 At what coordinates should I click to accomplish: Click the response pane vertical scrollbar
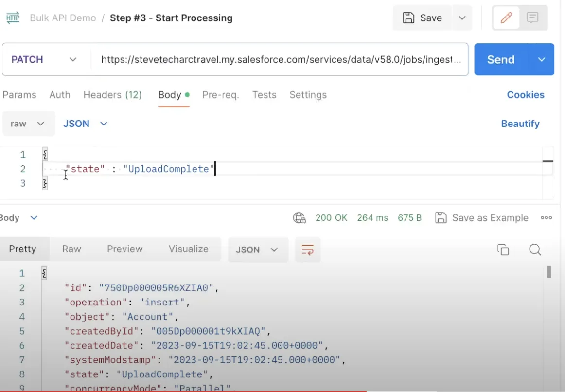point(549,272)
